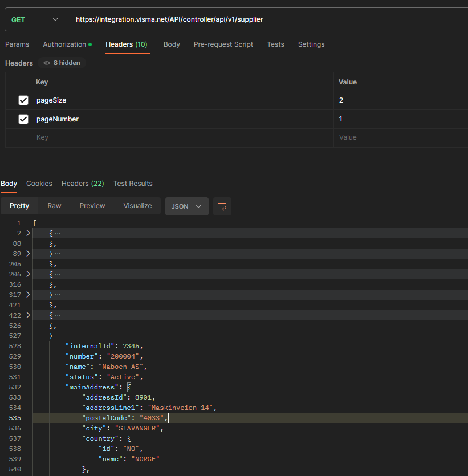
Task: Edit the pageNumber value 1
Action: (x=401, y=119)
